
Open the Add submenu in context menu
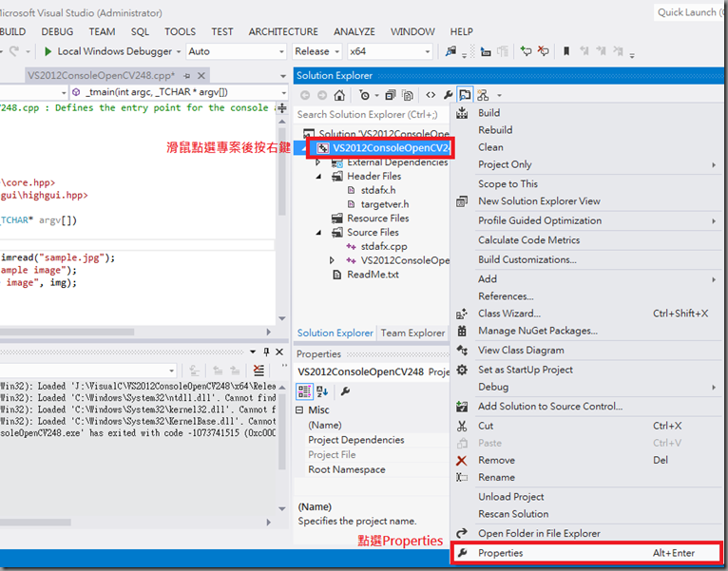(586, 279)
